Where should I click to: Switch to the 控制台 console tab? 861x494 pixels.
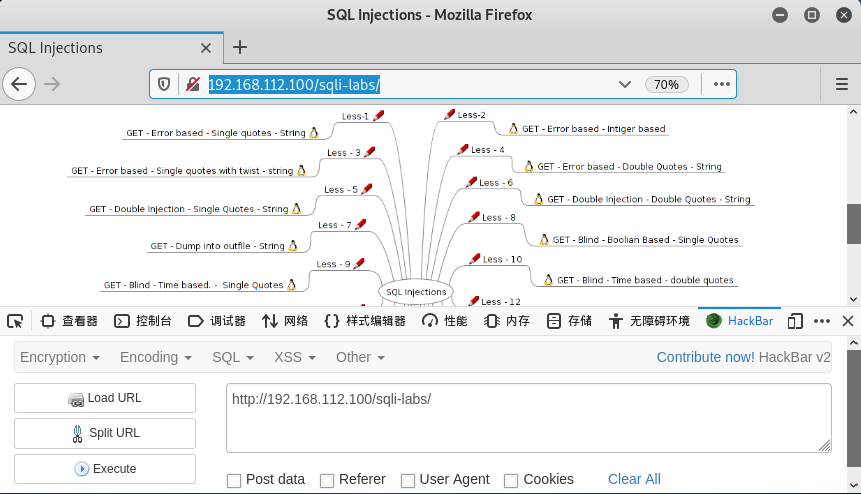click(x=143, y=321)
